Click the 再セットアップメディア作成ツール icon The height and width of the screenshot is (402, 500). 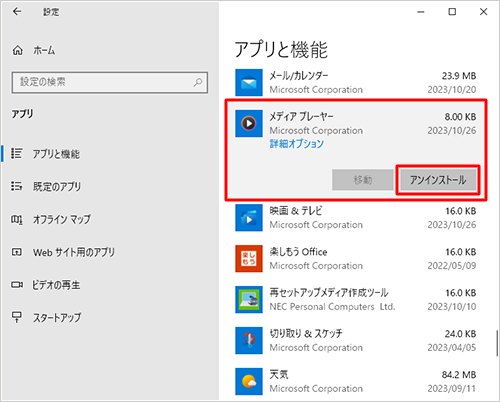249,299
